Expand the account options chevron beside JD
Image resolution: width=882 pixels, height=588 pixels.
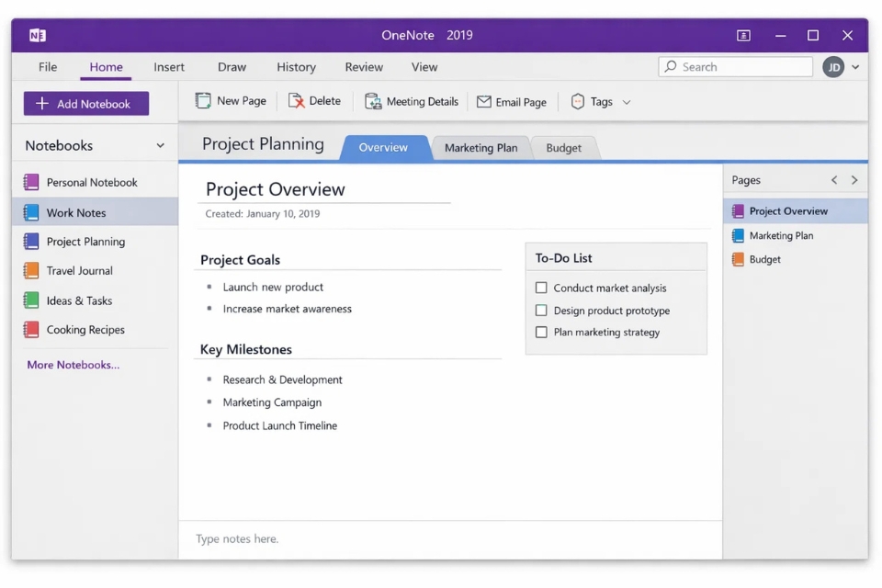click(x=854, y=67)
